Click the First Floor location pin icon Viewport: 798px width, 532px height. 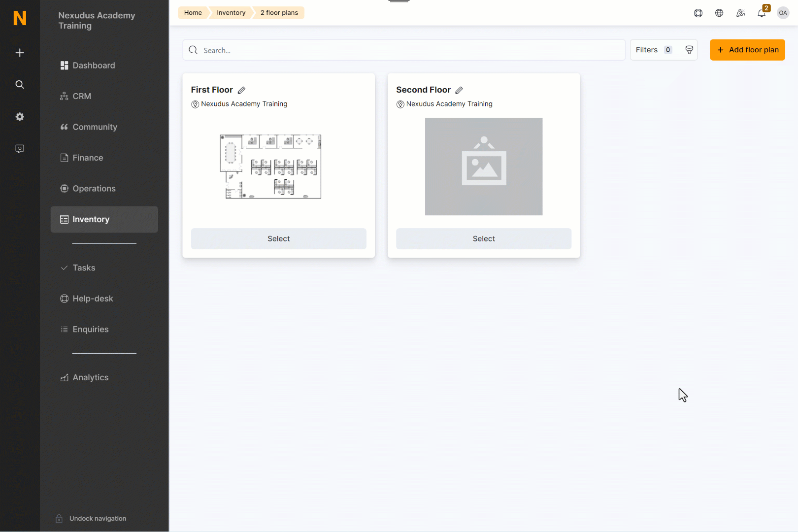[195, 104]
